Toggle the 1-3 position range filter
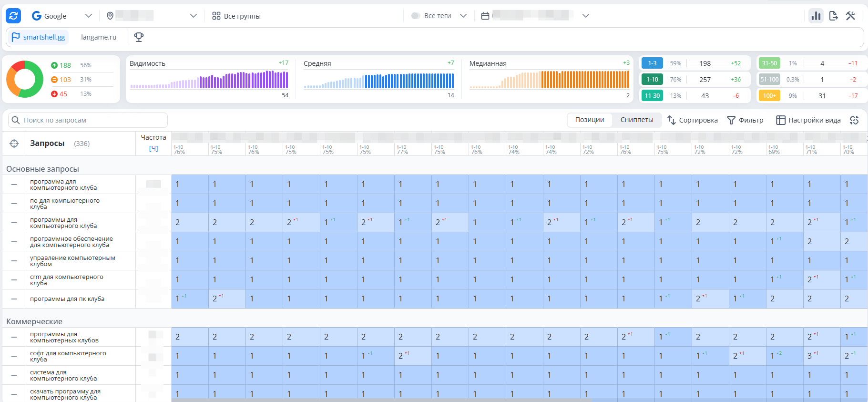The image size is (868, 402). coord(652,63)
